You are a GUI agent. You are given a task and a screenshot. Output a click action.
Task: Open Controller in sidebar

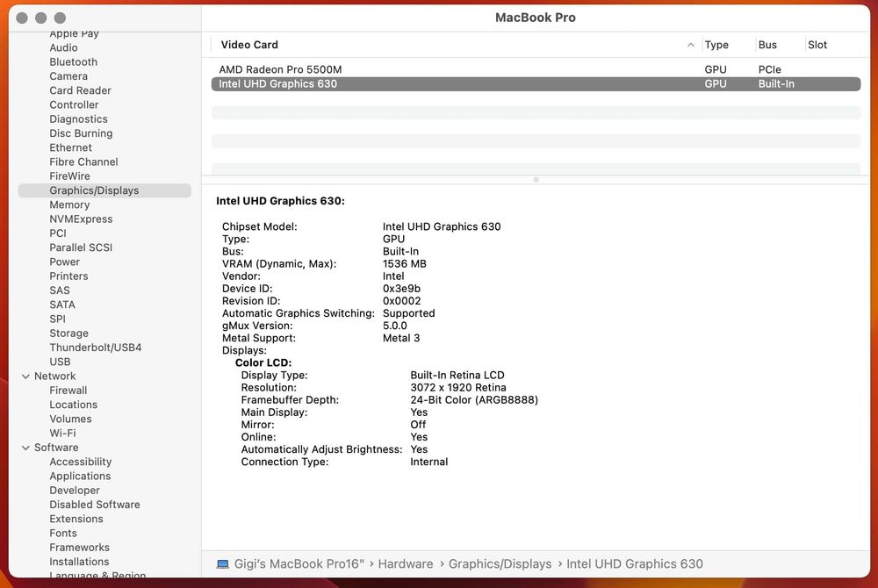pos(74,104)
